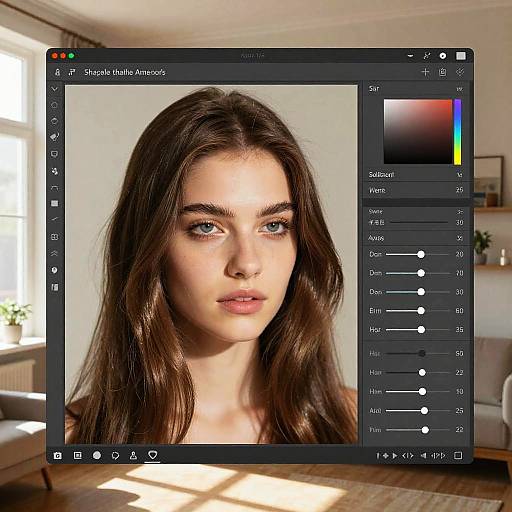Image resolution: width=512 pixels, height=512 pixels.
Task: Click the 'Were' row value 25
Action: tap(459, 190)
